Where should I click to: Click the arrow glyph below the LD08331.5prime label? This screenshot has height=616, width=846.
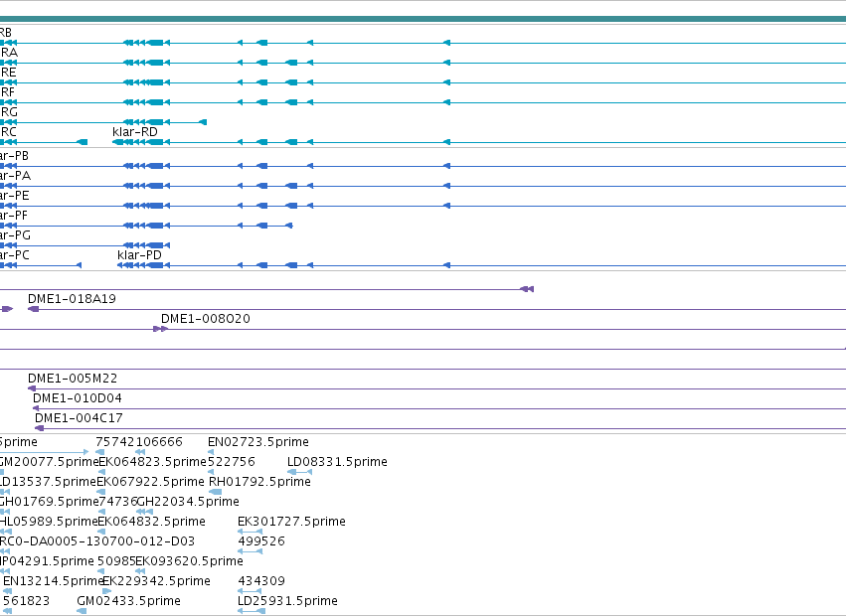tap(300, 472)
